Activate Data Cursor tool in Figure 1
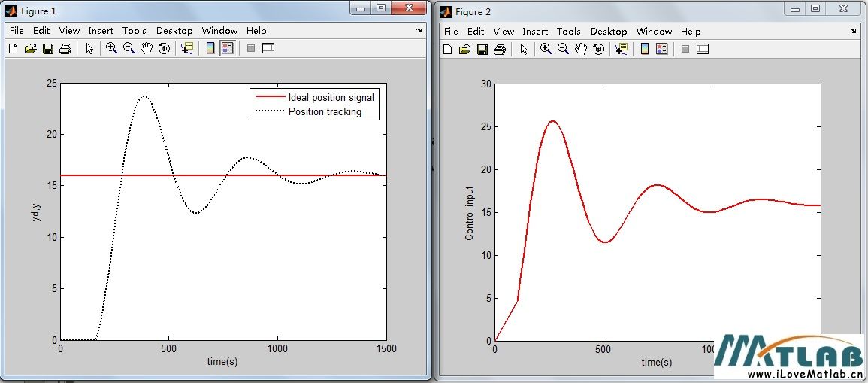Screen dimensions: 868x383 (x=186, y=48)
